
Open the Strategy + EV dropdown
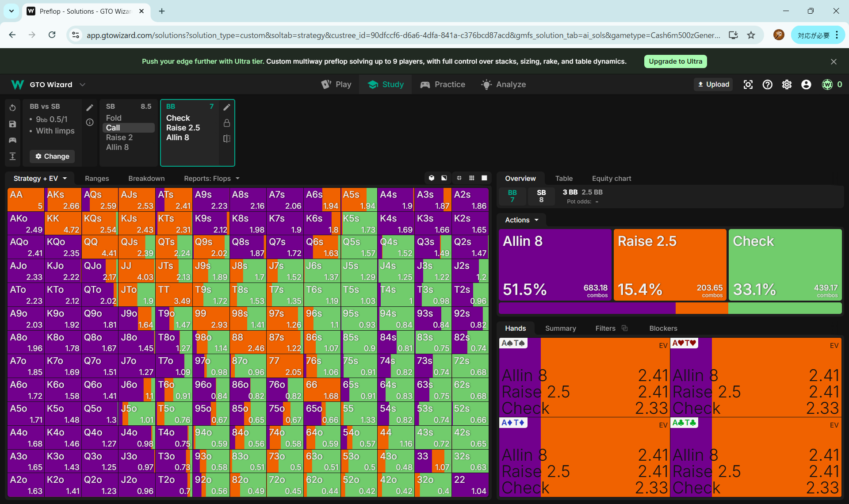coord(40,178)
